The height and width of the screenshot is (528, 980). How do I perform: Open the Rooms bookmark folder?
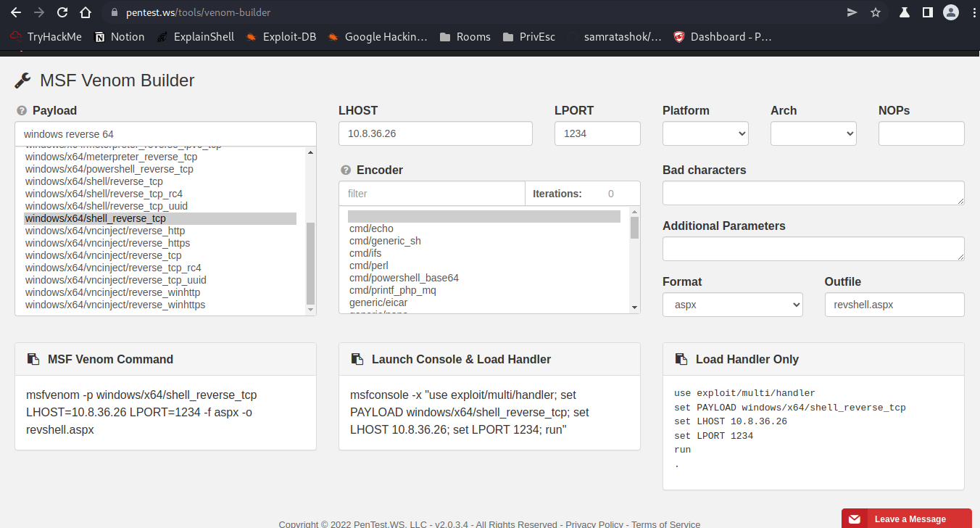point(465,36)
